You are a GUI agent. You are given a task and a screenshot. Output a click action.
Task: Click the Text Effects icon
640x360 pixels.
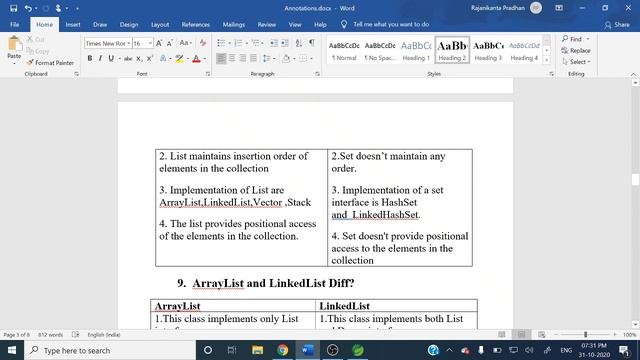pyautogui.click(x=163, y=59)
